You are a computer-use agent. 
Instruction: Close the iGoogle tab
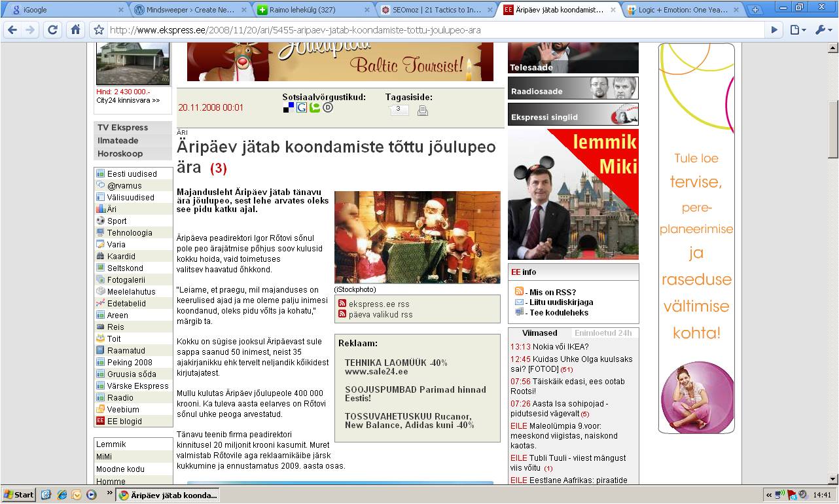[x=120, y=10]
